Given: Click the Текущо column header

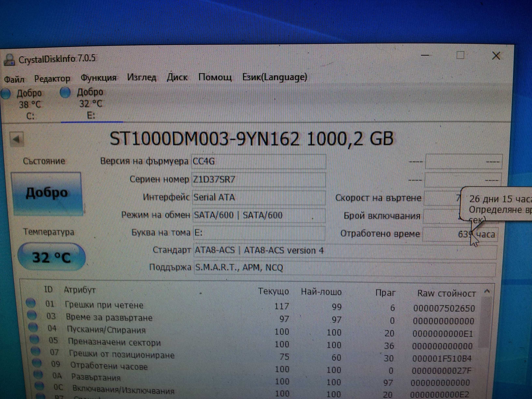Looking at the screenshot, I should coord(273,291).
